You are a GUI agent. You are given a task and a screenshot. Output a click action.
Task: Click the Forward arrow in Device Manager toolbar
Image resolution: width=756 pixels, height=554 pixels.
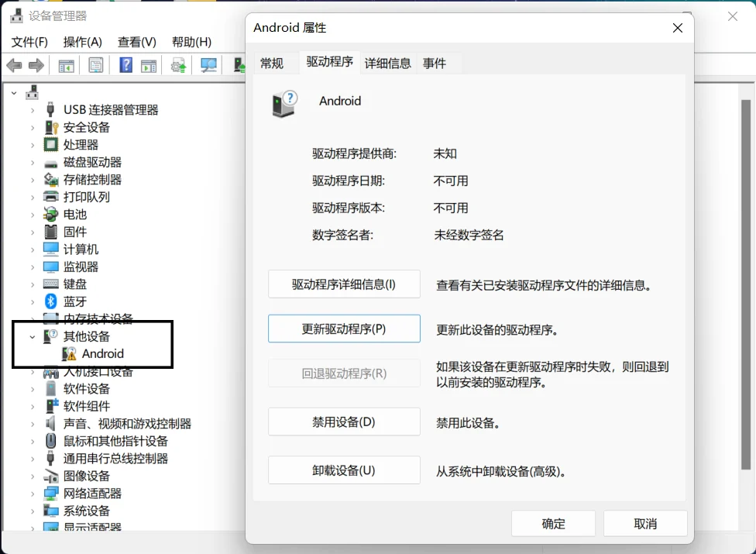36,65
